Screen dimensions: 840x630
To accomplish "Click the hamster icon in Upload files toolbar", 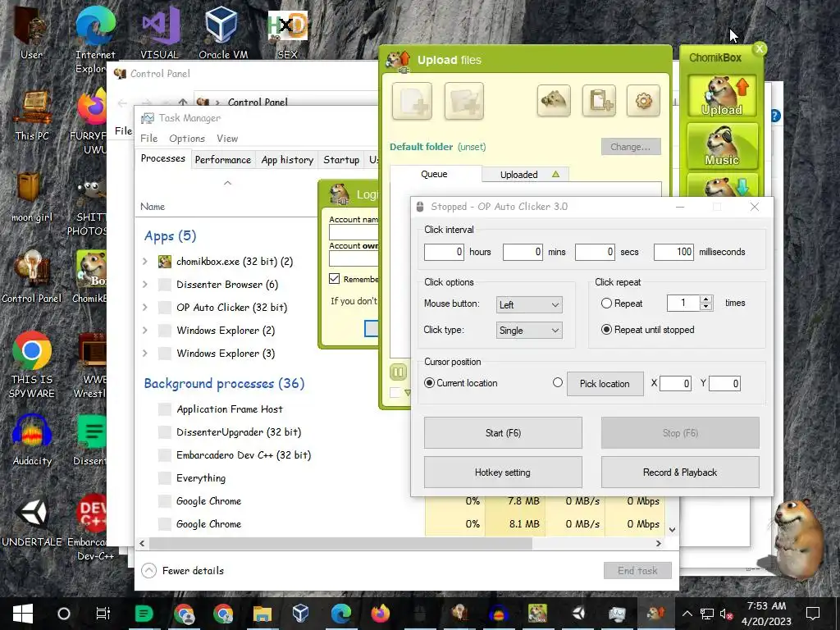I will coord(554,101).
